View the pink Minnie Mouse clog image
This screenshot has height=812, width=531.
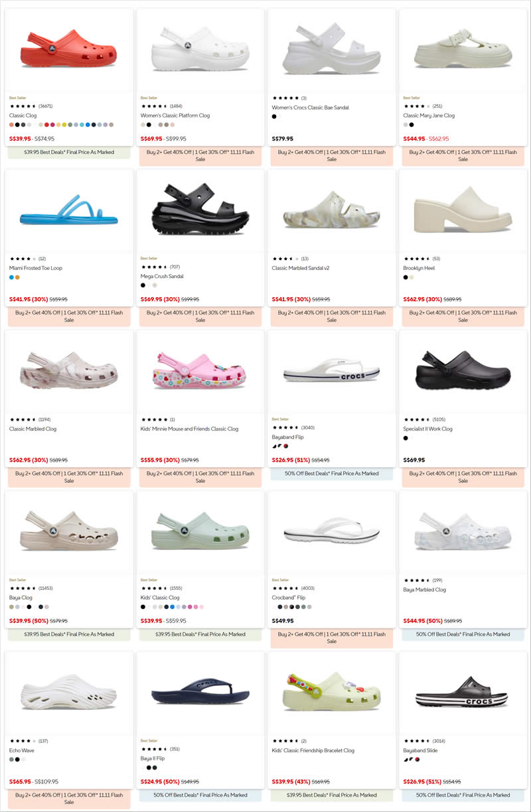coord(200,370)
